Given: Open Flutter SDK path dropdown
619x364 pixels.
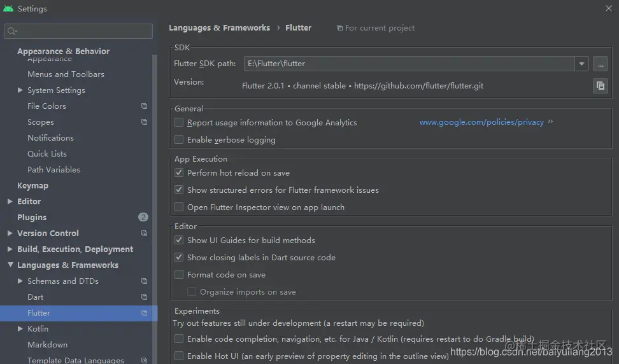Looking at the screenshot, I should [581, 64].
